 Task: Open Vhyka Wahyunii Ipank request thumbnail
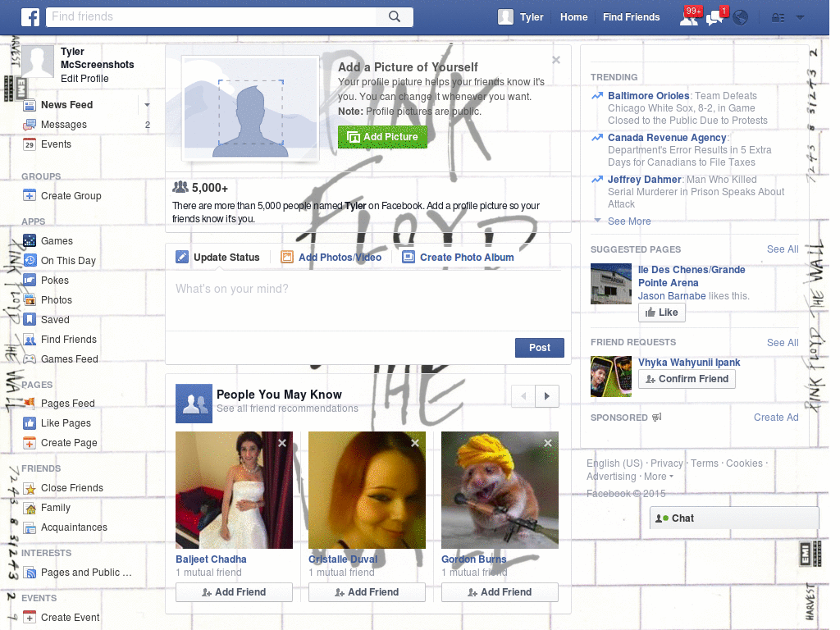pos(610,377)
